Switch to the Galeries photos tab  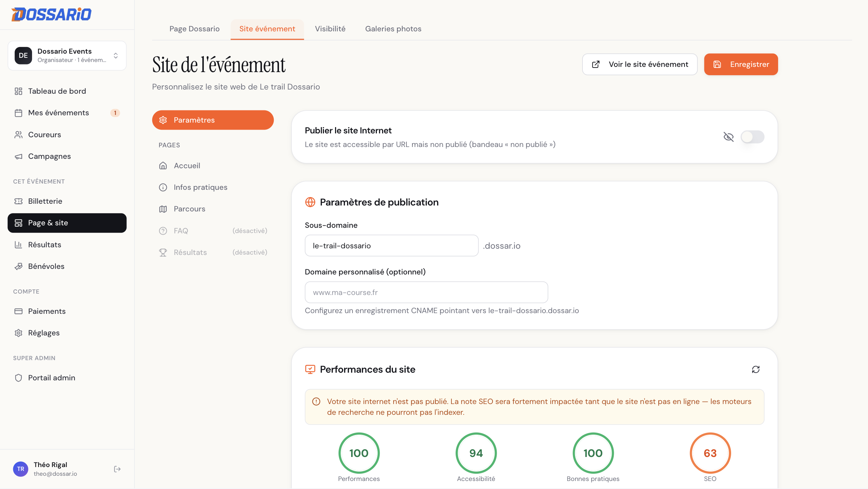coord(393,29)
